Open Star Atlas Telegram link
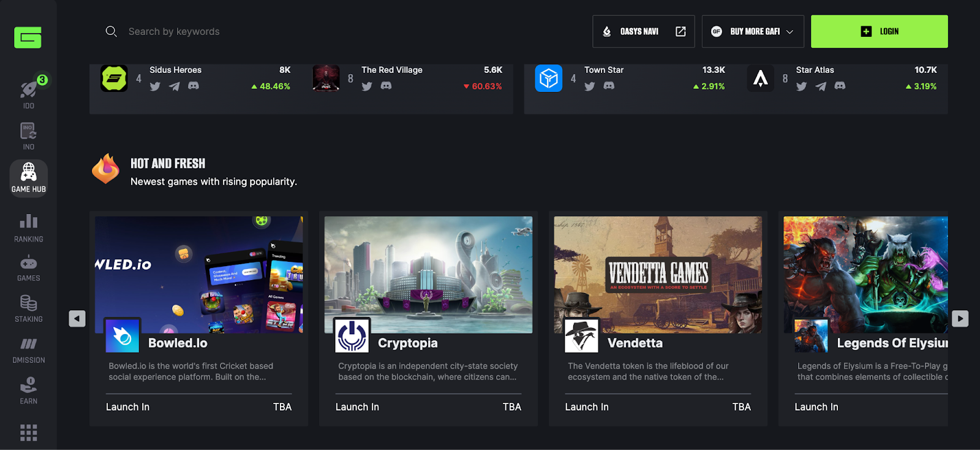Screen dimensions: 980x450 click(821, 86)
